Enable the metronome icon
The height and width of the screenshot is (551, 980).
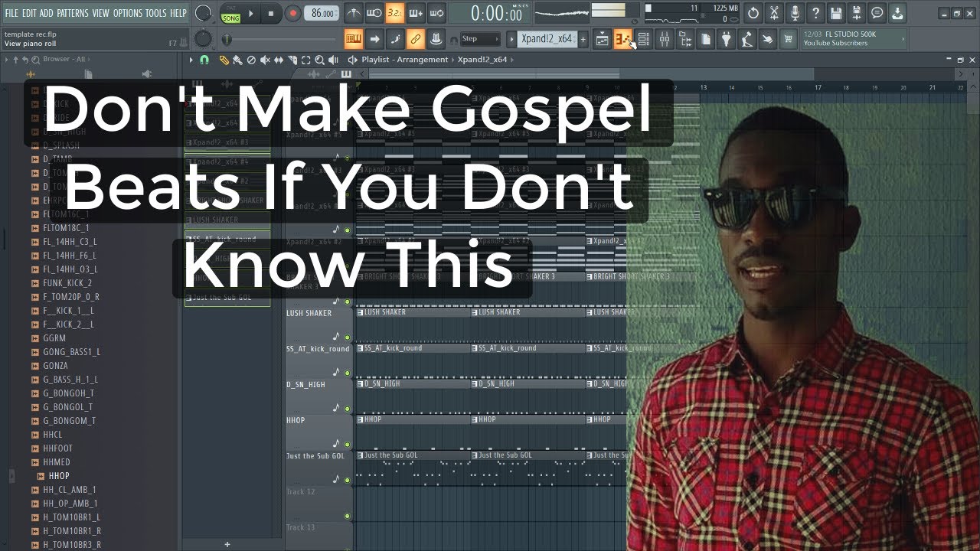point(354,13)
